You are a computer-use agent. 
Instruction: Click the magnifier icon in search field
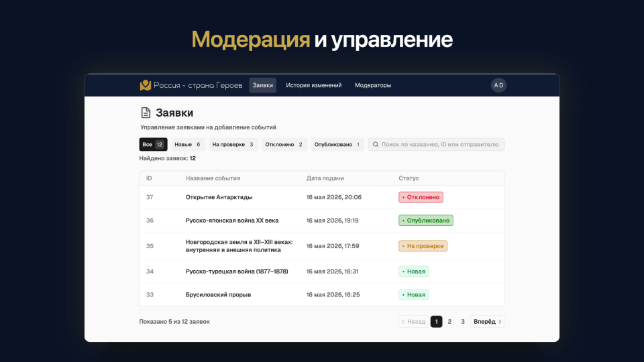click(376, 145)
